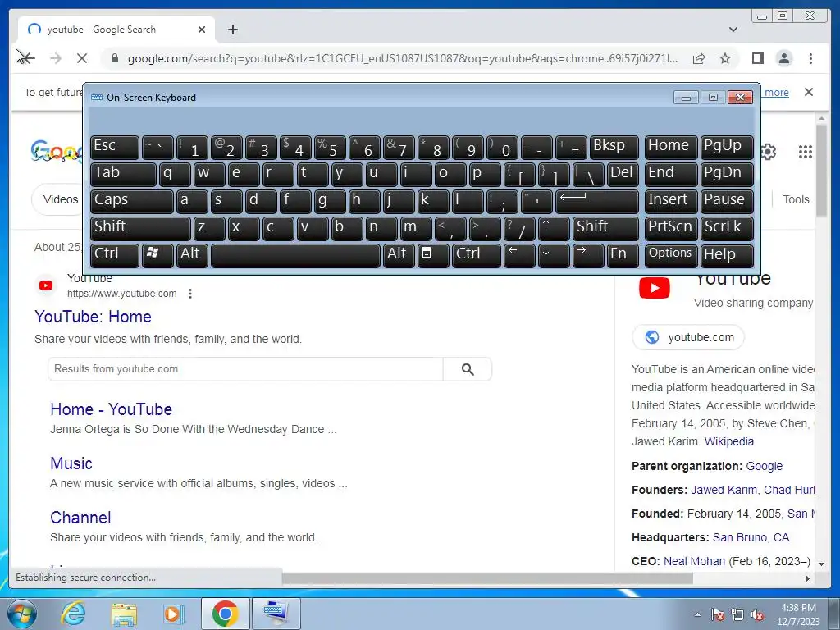Viewport: 840px width, 630px height.
Task: Stop loading the page in Chrome
Action: pyautogui.click(x=82, y=58)
